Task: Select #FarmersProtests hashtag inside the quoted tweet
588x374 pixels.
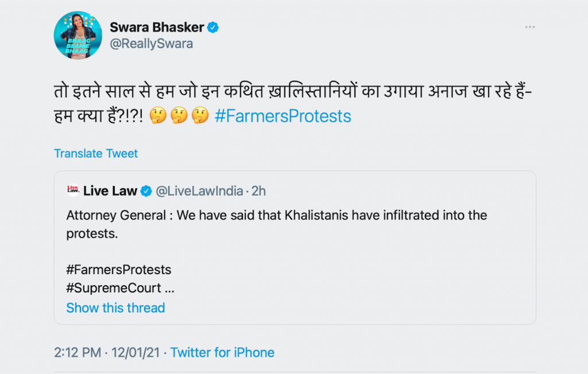Action: pos(119,269)
